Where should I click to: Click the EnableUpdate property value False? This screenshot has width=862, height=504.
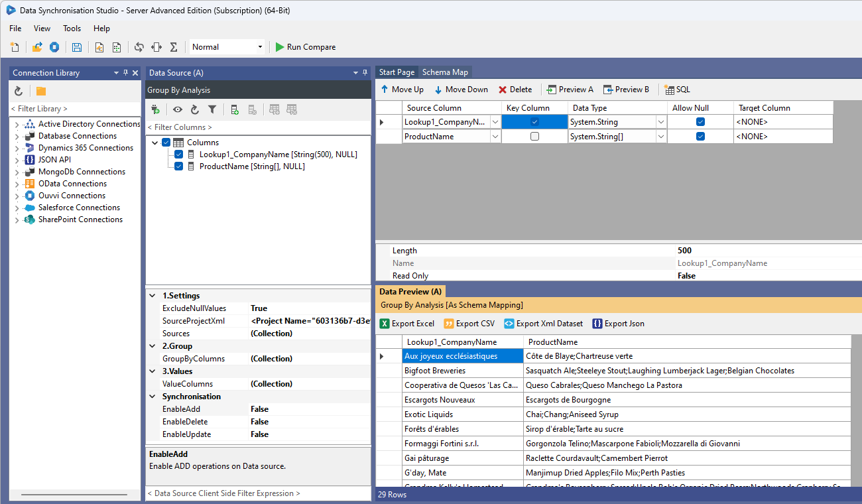(310, 434)
